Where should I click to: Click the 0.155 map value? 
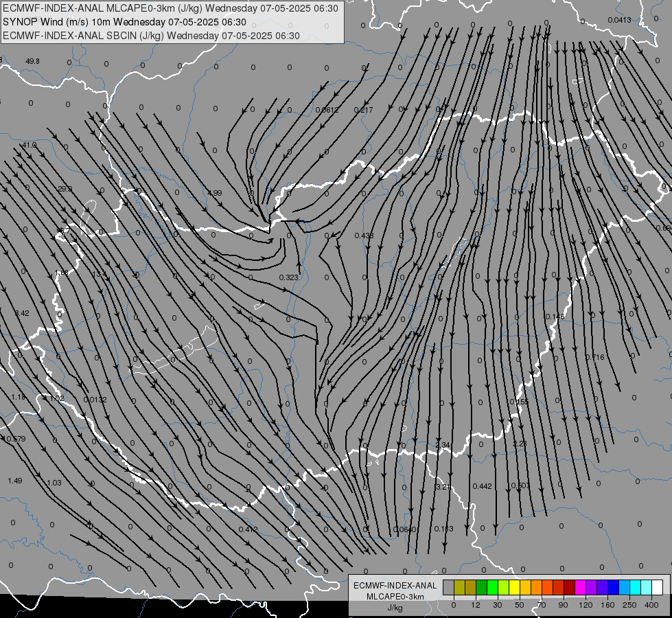[x=519, y=402]
